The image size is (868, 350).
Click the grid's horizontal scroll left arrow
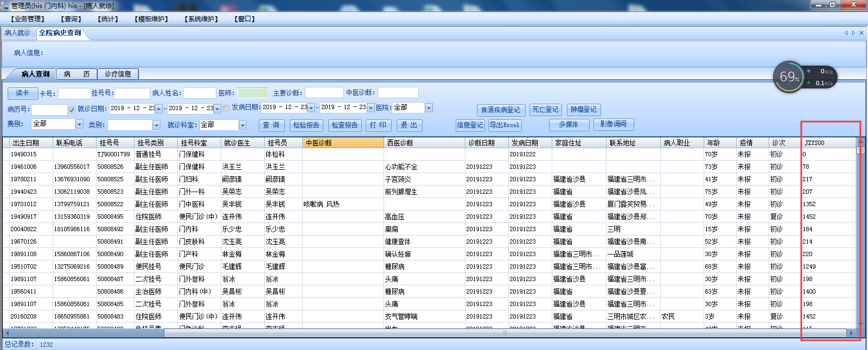pos(7,333)
